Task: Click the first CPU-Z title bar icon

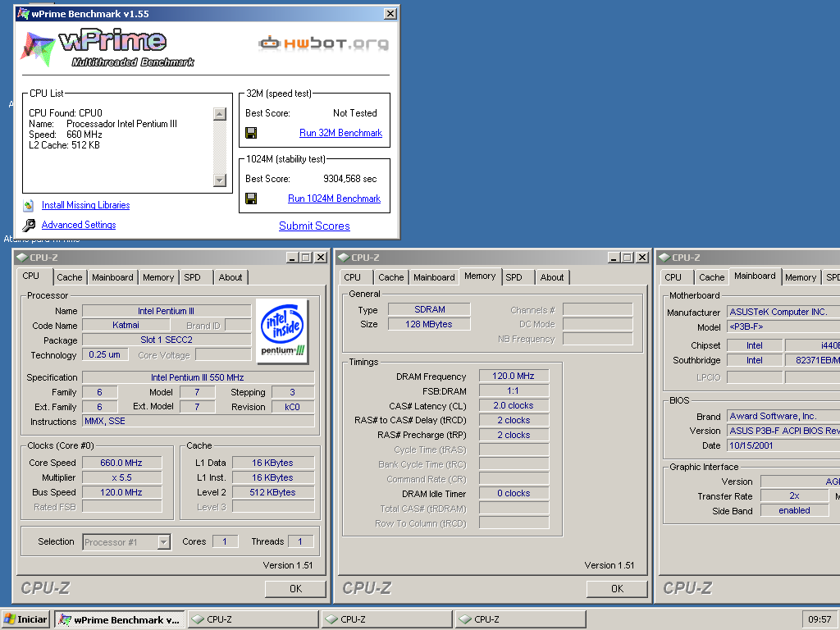Action: pyautogui.click(x=22, y=258)
